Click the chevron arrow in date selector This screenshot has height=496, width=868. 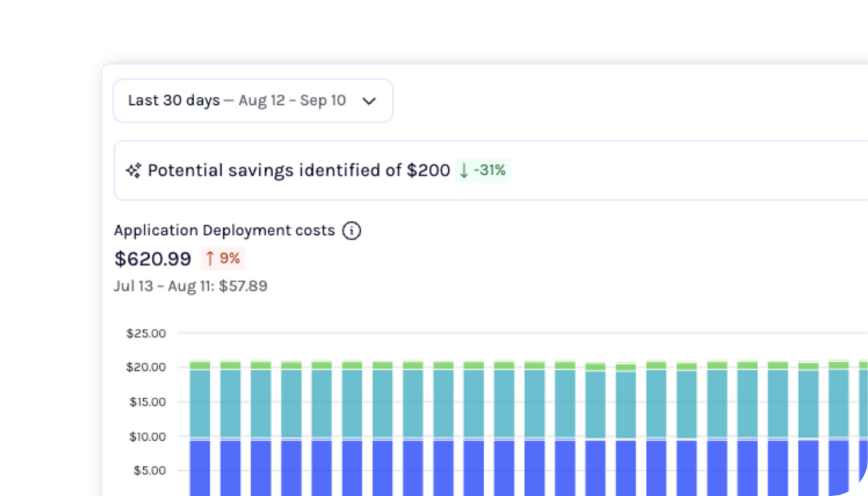click(x=369, y=101)
